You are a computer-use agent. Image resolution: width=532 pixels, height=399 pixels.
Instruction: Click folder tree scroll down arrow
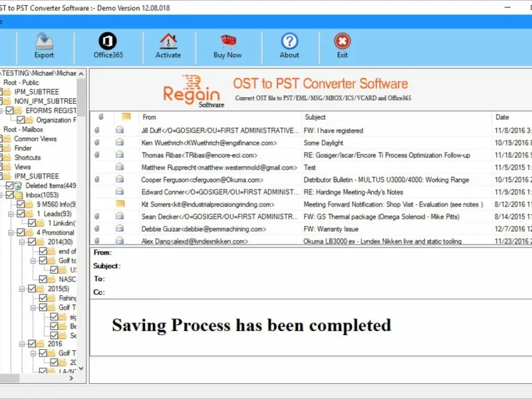[x=80, y=368]
